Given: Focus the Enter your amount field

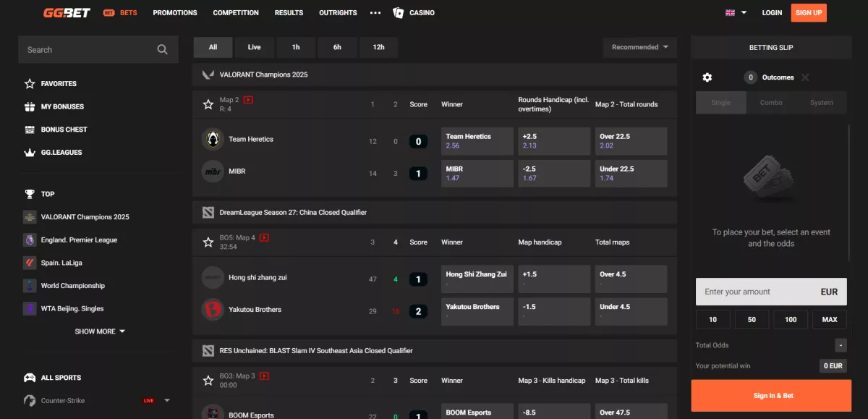Looking at the screenshot, I should pyautogui.click(x=771, y=292).
